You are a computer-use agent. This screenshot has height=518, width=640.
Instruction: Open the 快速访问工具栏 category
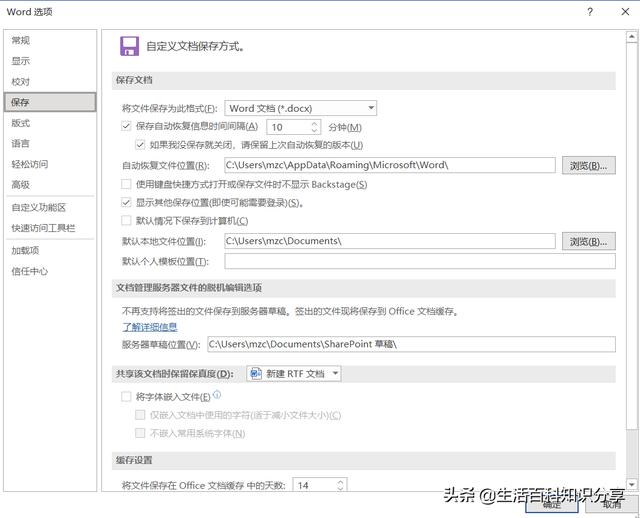coord(43,228)
